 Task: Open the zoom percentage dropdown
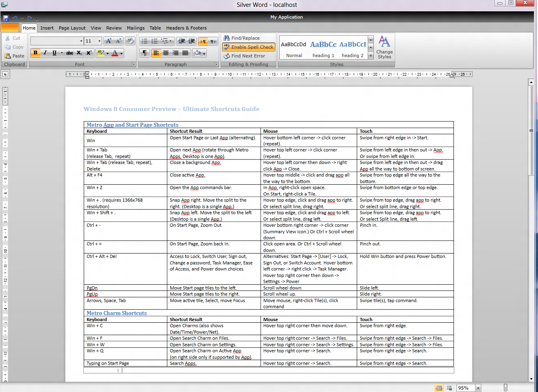(x=478, y=388)
